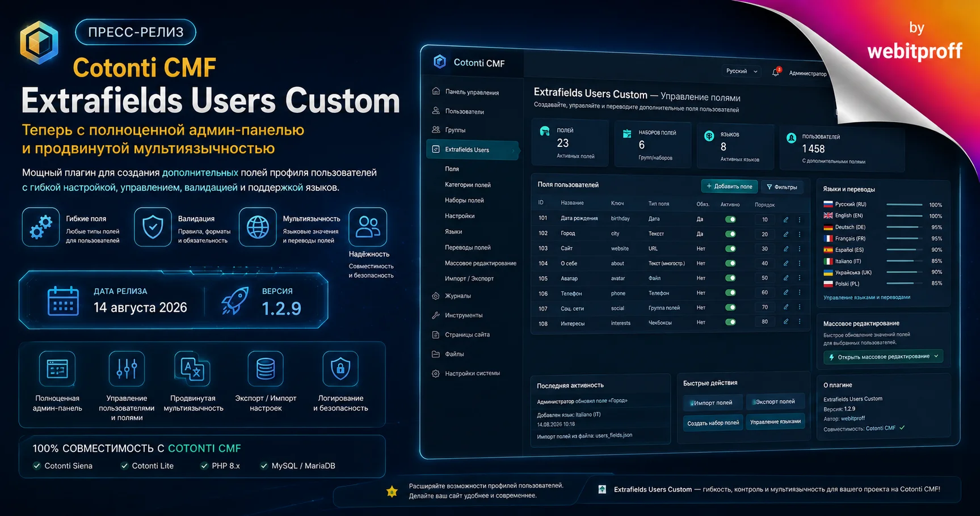Screen dimensions: 980x516
Task: Toggle the active switch for Дата рождения
Action: click(x=730, y=219)
